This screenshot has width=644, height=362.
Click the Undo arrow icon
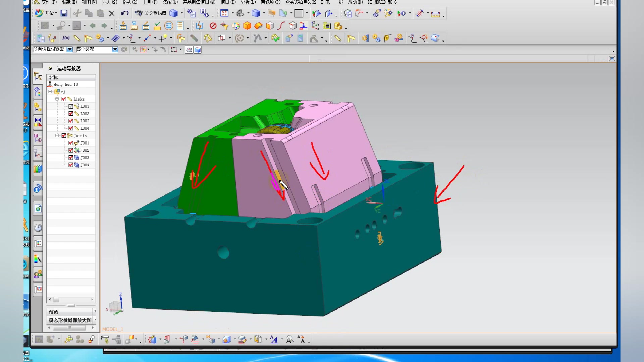[x=125, y=13]
